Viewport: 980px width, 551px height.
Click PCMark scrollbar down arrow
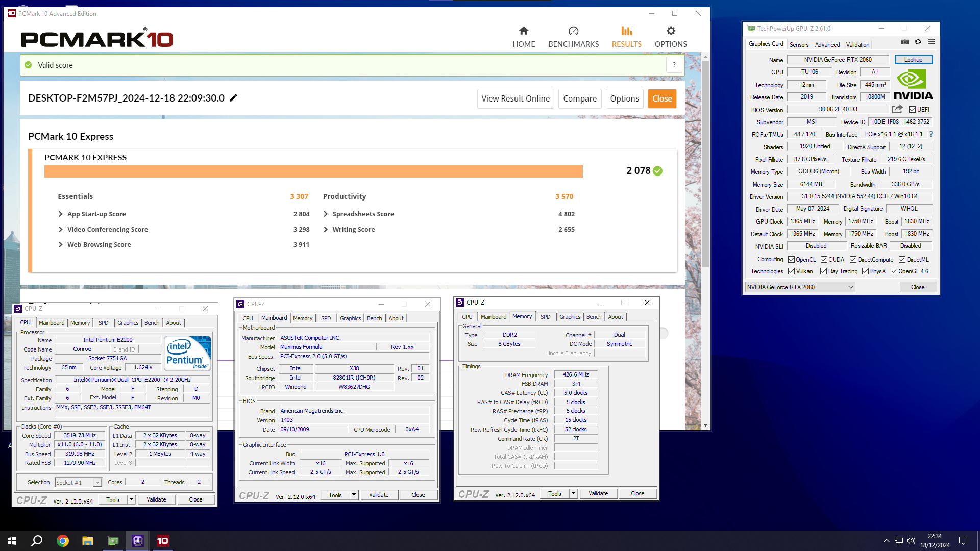tap(705, 425)
